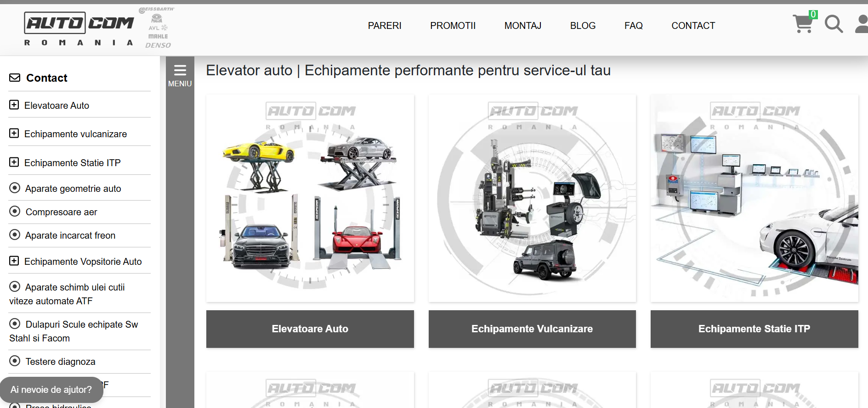Click bullet icon beside Compresoare aer
This screenshot has width=868, height=408.
point(15,211)
